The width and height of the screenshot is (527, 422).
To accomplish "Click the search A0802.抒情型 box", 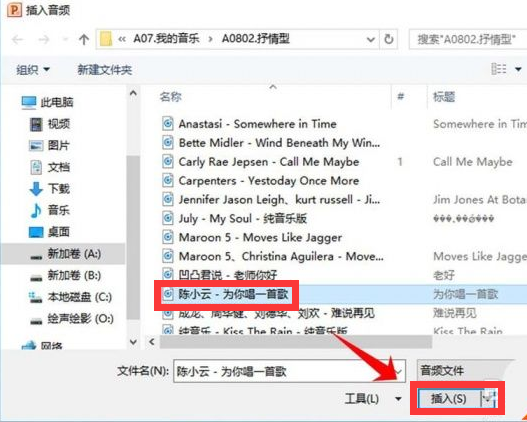I will (468, 39).
